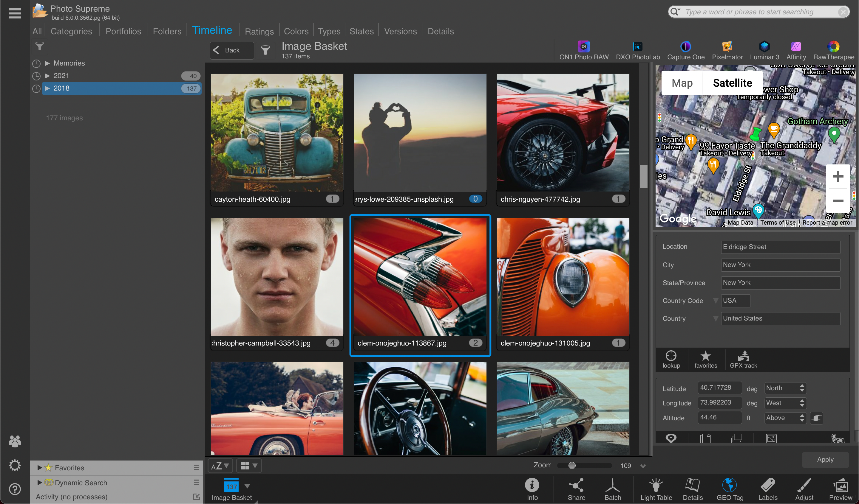Switch map view to Map mode
Viewport: 859px width, 504px height.
tap(682, 83)
